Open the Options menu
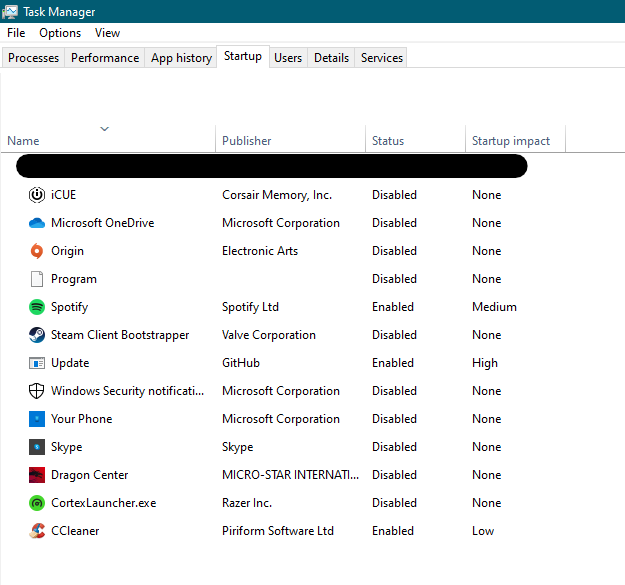 (x=60, y=33)
